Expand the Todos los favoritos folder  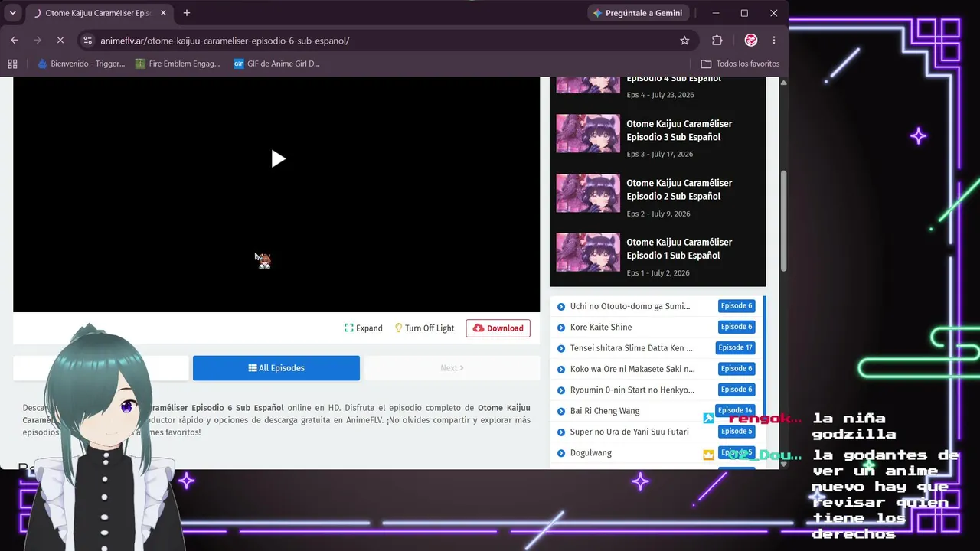(x=740, y=64)
